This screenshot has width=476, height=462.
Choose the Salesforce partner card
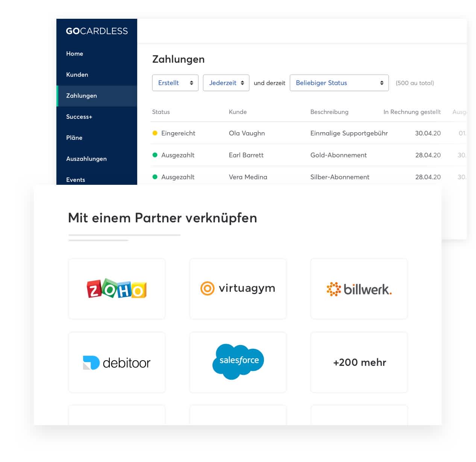point(238,362)
